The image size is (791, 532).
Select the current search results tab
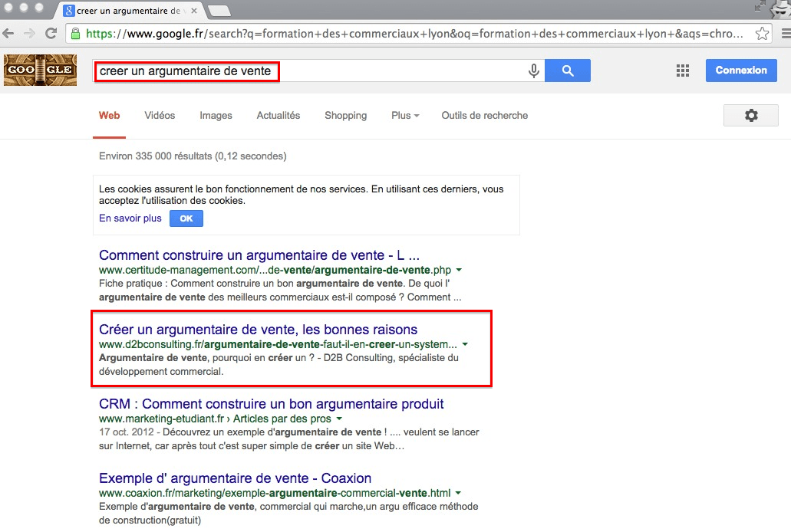127,11
